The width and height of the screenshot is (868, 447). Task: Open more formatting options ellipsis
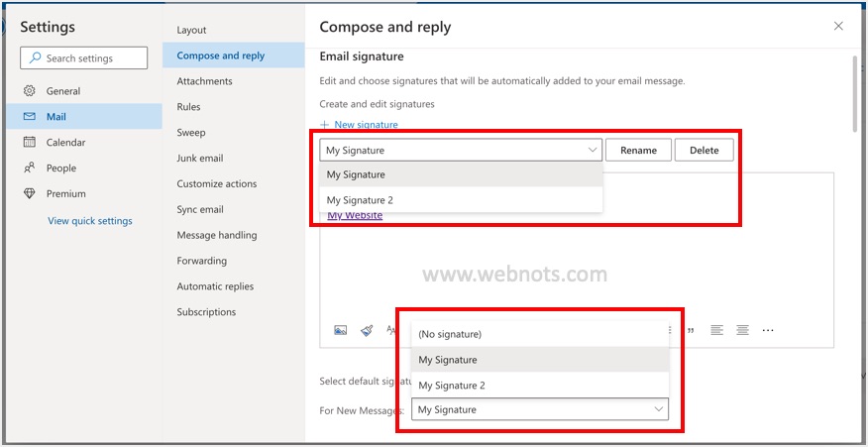tap(768, 330)
